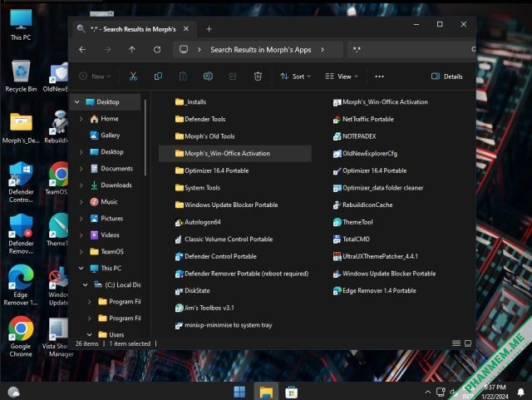Select OldNewExplorerCfg shortcut
This screenshot has height=400, width=532.
click(x=365, y=154)
